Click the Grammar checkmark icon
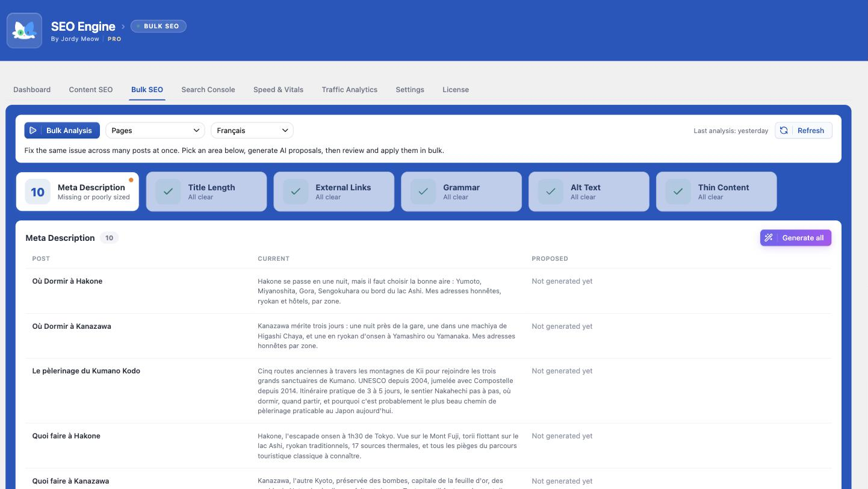Screen dimensions: 868x489 [x=423, y=192]
